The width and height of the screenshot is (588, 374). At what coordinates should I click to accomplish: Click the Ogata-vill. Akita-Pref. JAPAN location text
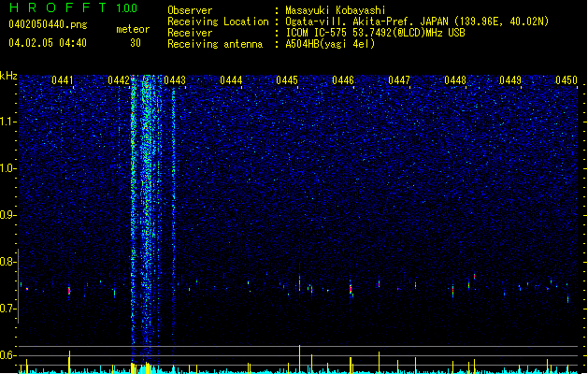click(367, 22)
